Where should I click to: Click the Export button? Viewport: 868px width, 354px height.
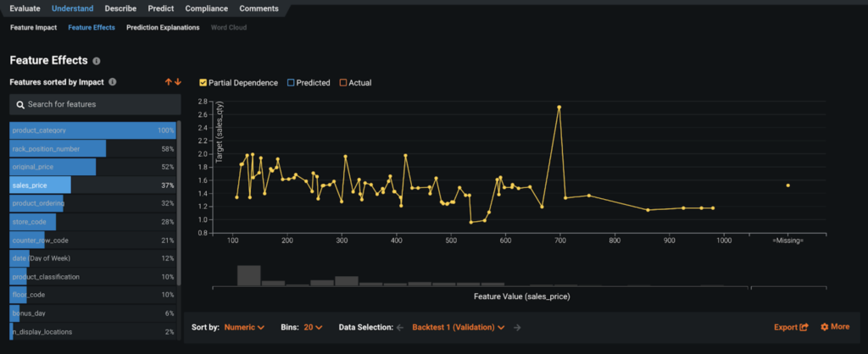tap(791, 327)
